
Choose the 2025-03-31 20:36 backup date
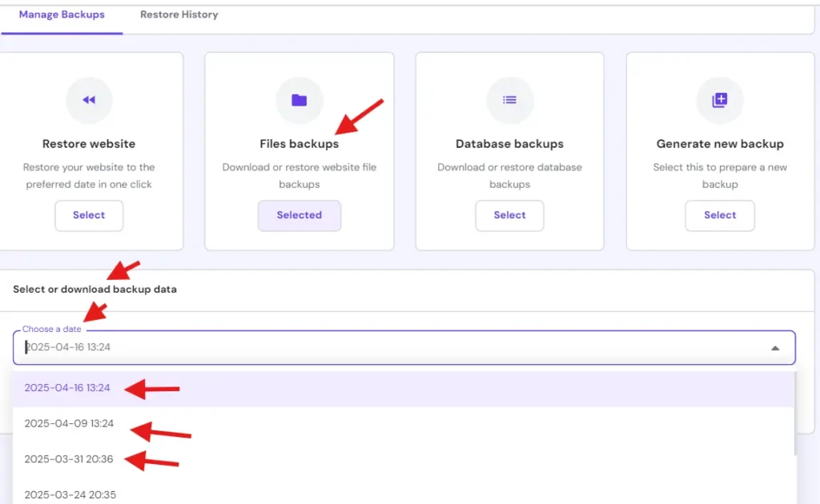(x=404, y=459)
